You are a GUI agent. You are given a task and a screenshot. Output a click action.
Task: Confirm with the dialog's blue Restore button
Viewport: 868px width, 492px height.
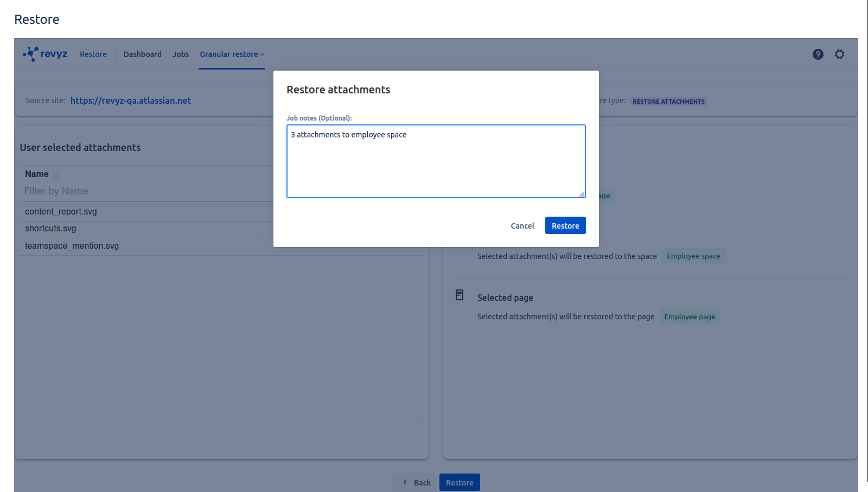pos(565,225)
